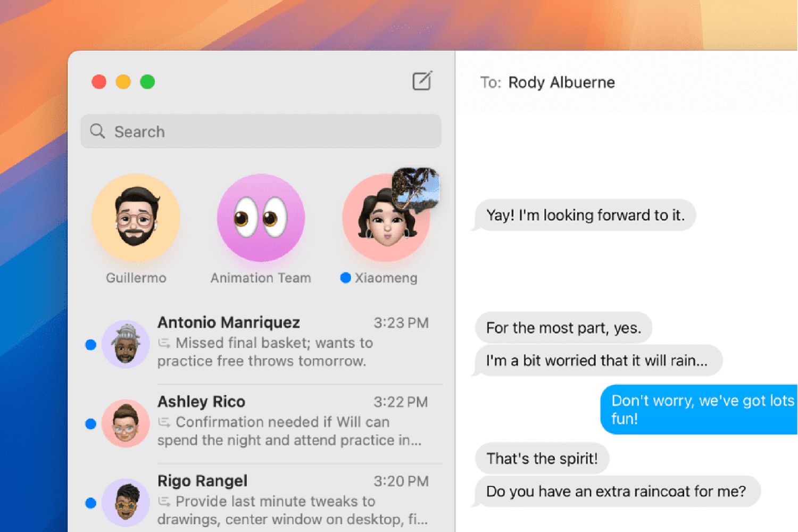Click the blue "Don't worry" sent message
This screenshot has width=798, height=532.
(x=700, y=409)
